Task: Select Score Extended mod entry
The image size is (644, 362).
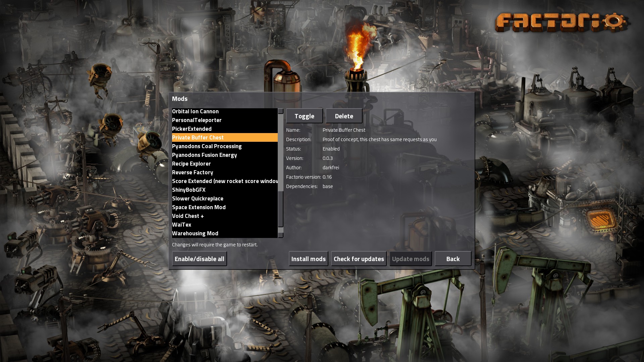Action: pyautogui.click(x=225, y=181)
